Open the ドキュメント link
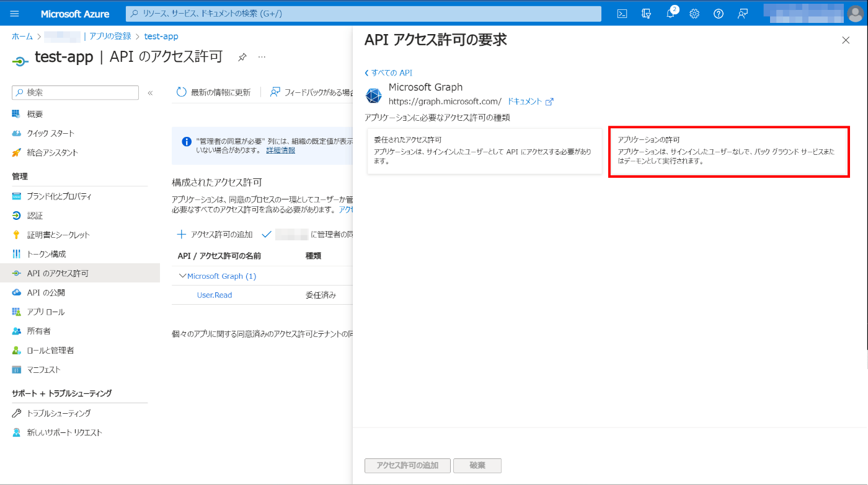This screenshot has height=485, width=868. (525, 102)
